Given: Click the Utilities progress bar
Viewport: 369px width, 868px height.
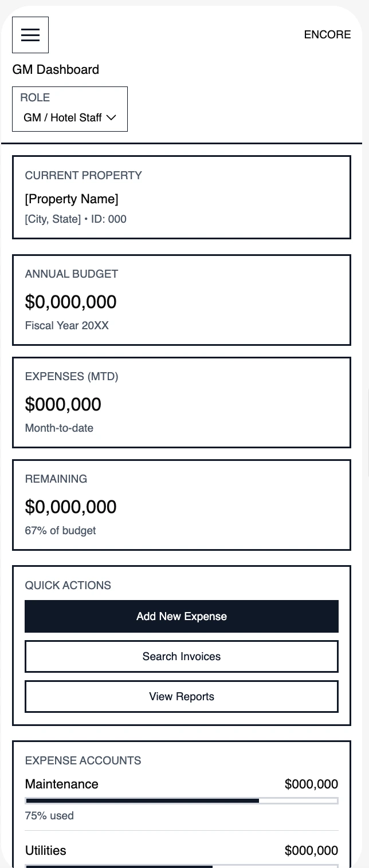Looking at the screenshot, I should coord(181,866).
